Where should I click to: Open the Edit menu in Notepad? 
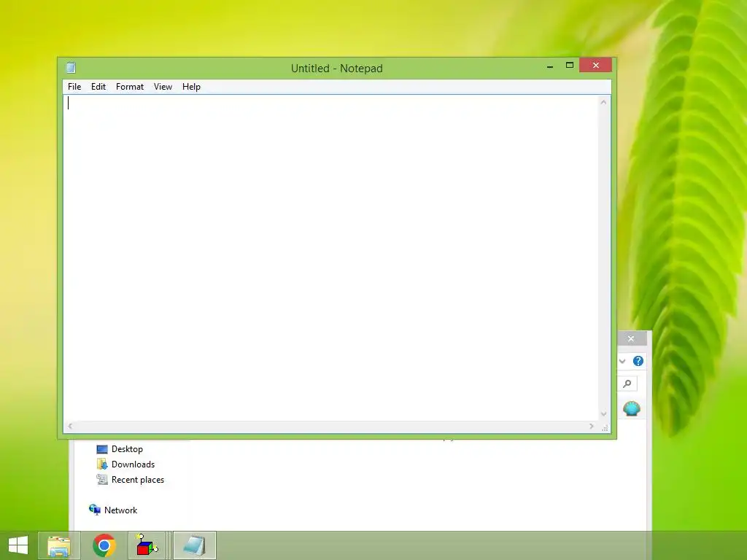coord(98,87)
